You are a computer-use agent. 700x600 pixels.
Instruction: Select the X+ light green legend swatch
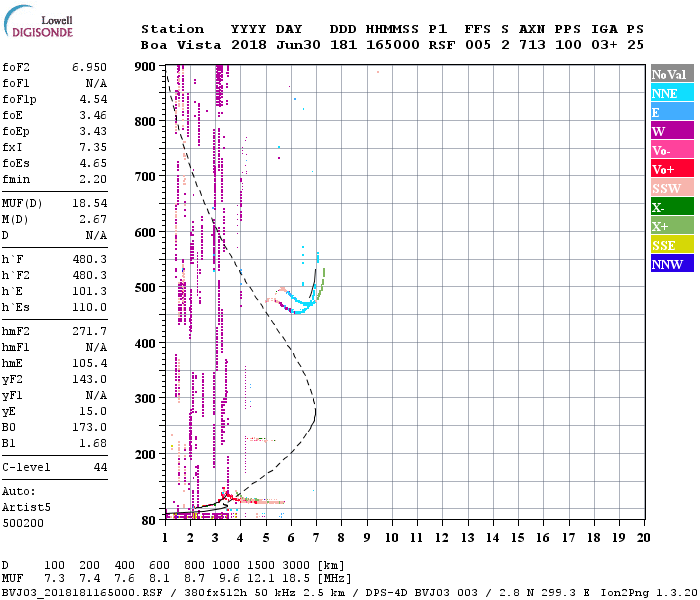coord(672,225)
